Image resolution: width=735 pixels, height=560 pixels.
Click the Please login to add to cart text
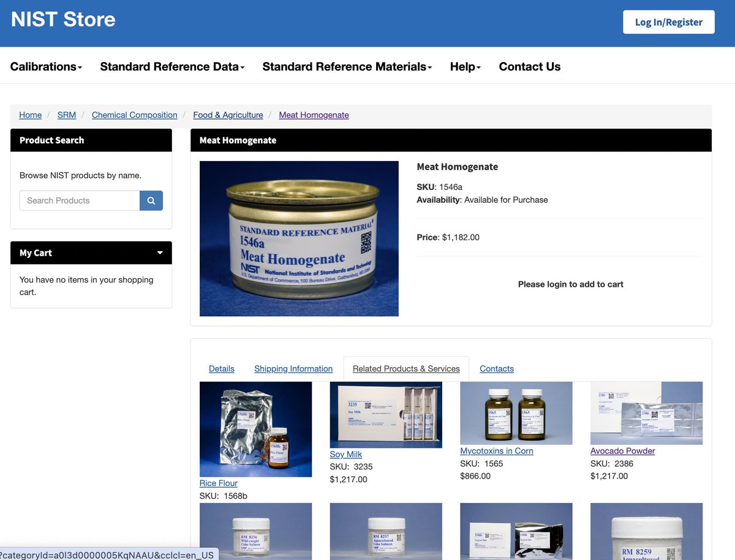click(x=571, y=284)
